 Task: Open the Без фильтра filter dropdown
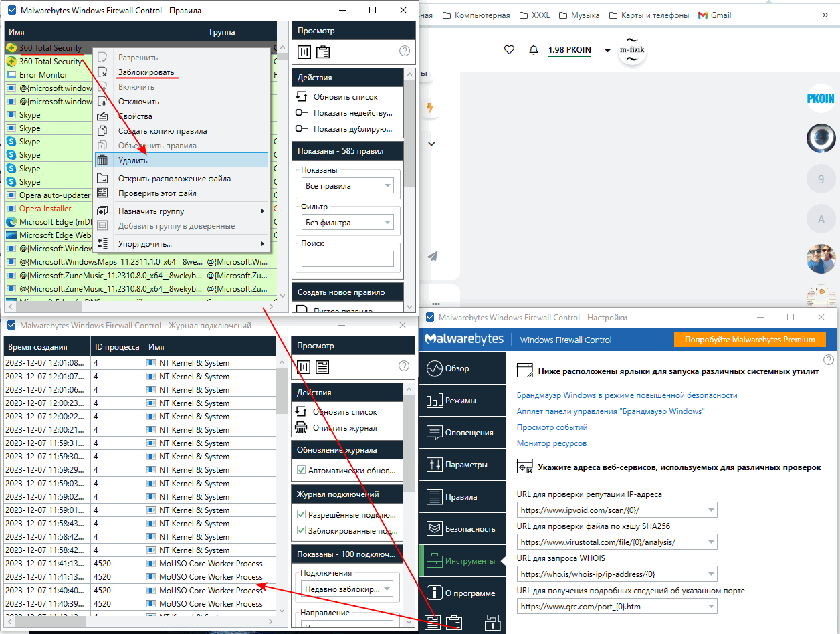(x=348, y=223)
